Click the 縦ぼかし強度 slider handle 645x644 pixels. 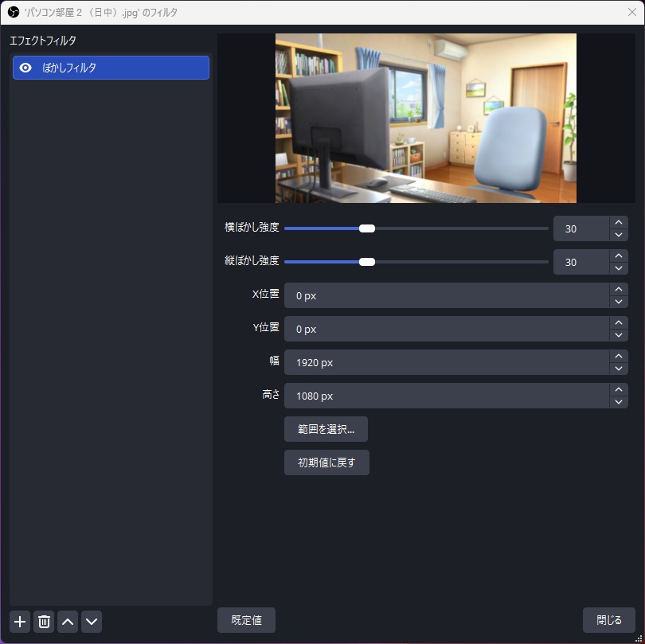click(x=367, y=262)
